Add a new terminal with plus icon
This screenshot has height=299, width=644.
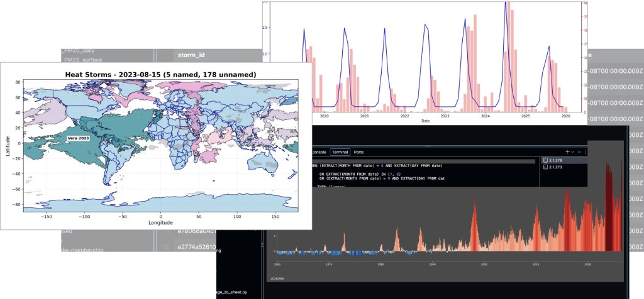(x=568, y=152)
